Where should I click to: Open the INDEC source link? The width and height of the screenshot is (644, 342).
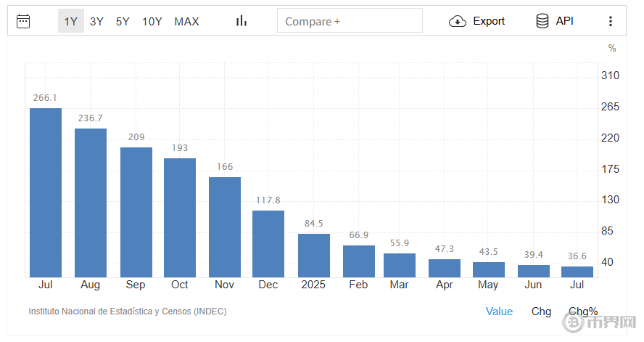128,312
